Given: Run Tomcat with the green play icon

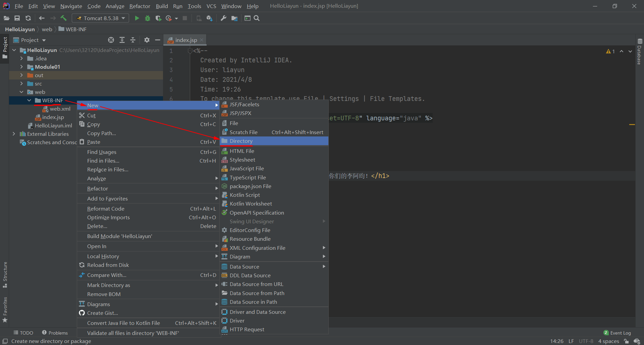Looking at the screenshot, I should 137,18.
